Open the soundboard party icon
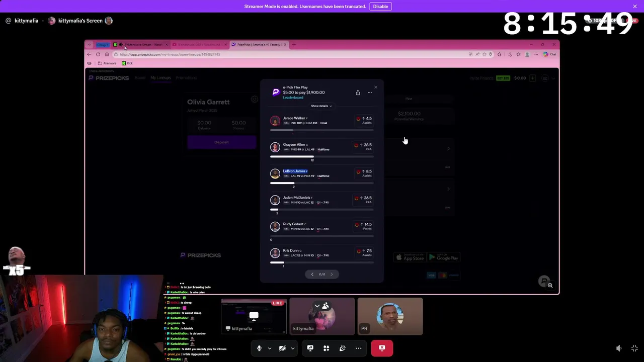 342,348
